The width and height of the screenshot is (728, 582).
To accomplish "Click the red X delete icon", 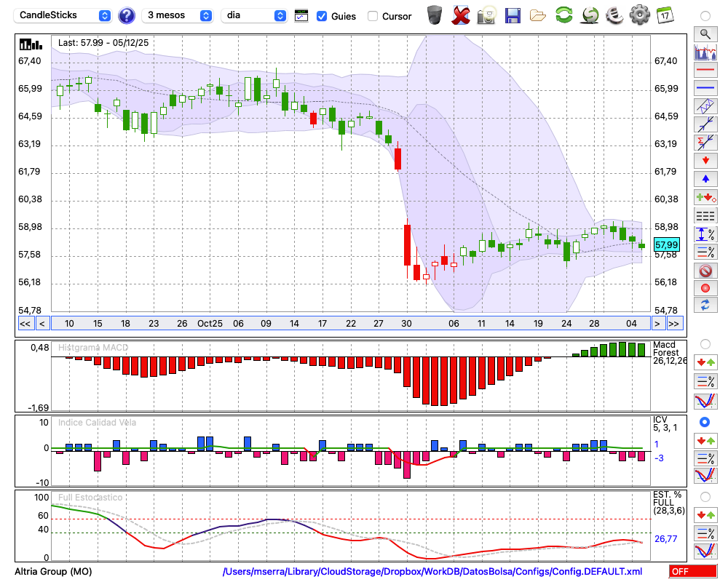I will (461, 15).
